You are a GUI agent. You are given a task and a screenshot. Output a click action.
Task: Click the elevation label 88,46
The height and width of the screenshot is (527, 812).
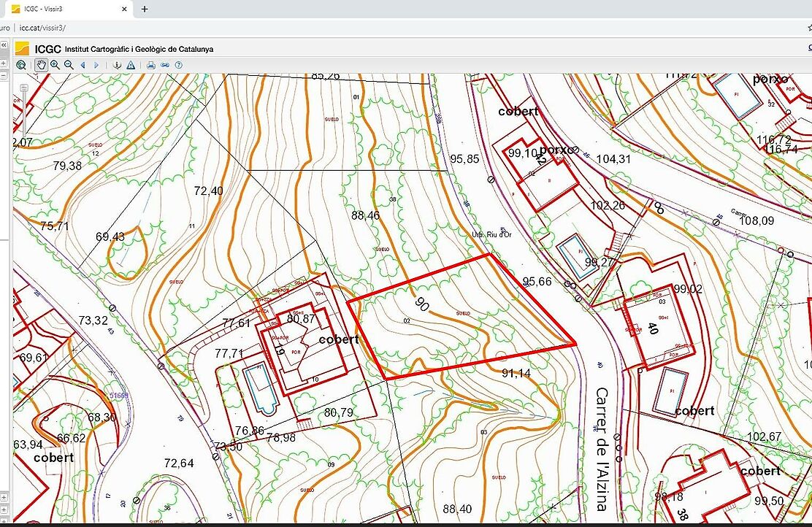(366, 215)
